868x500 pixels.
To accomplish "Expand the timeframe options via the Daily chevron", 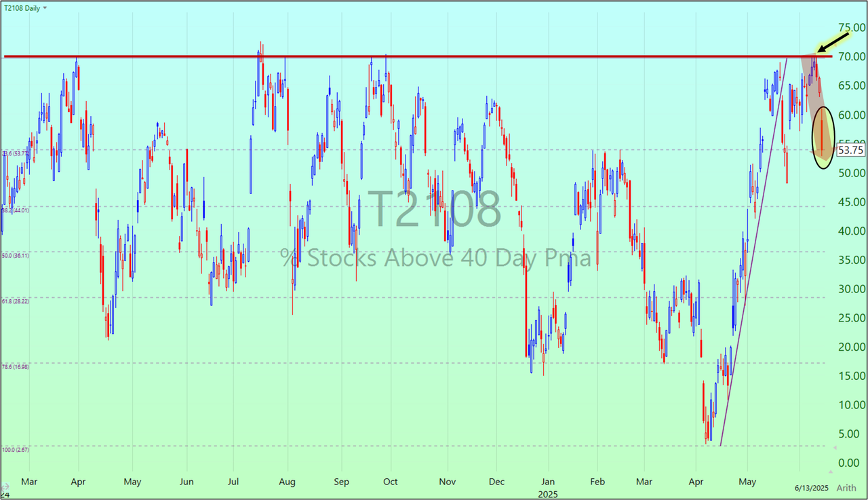I will pos(45,7).
